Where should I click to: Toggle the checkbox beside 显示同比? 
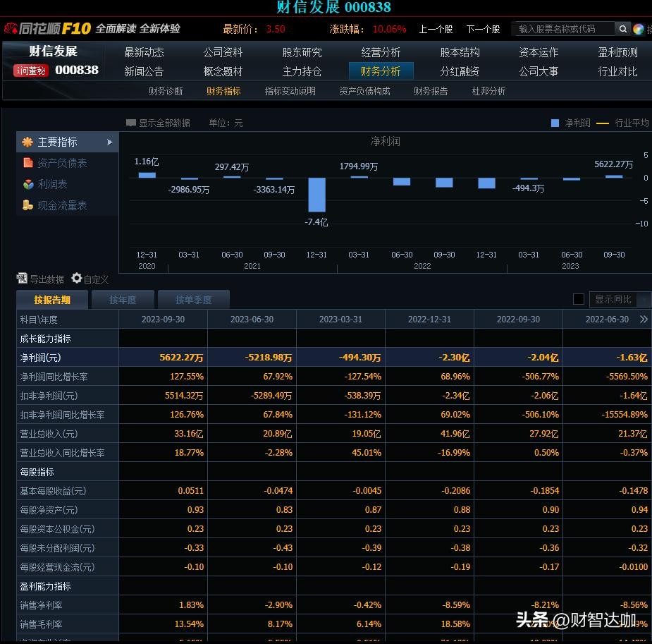[579, 299]
